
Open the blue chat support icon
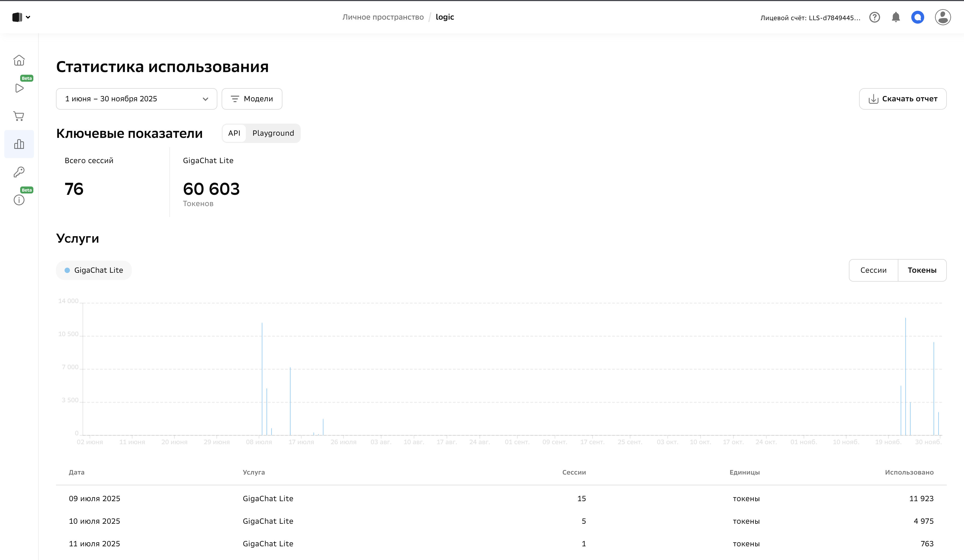pyautogui.click(x=918, y=17)
